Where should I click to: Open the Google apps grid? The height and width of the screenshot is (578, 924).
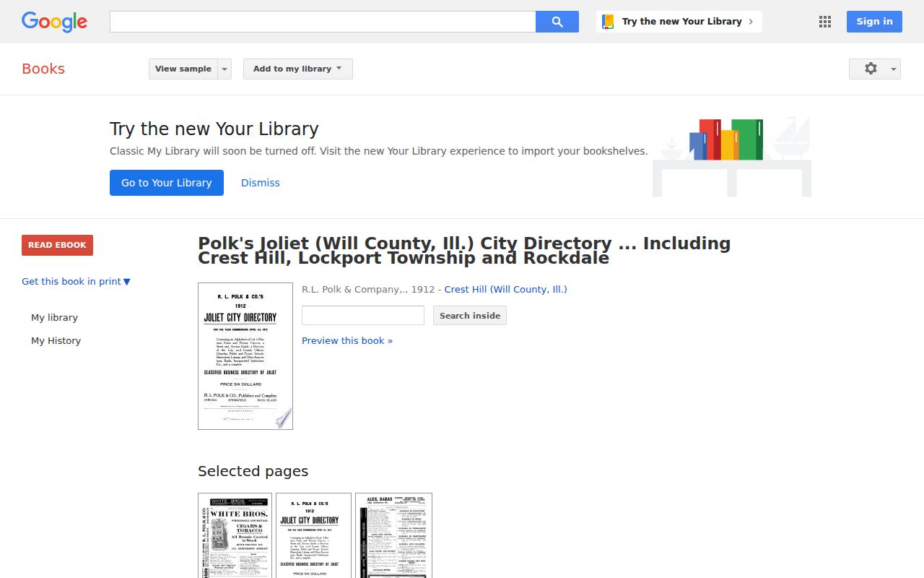coord(825,22)
